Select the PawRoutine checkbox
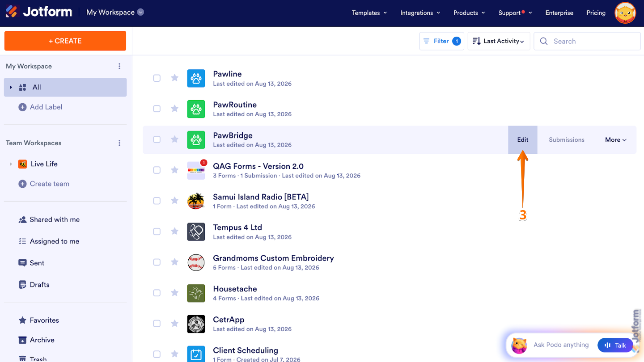644x362 pixels. click(x=157, y=109)
